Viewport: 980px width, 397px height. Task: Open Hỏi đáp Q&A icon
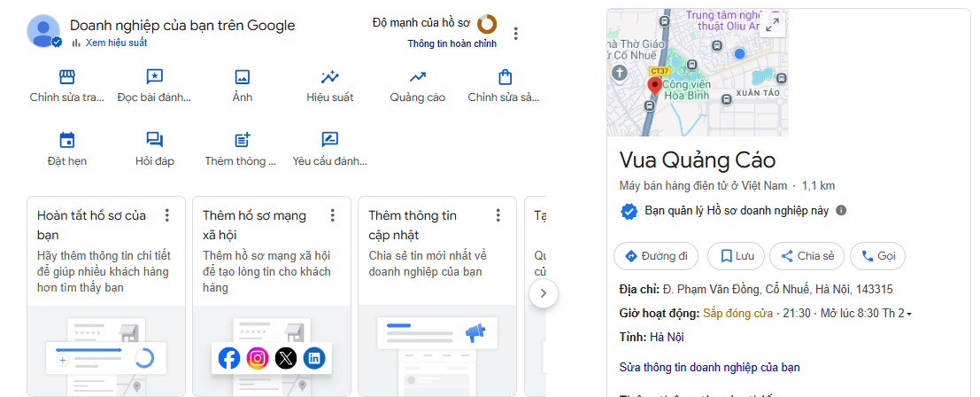(x=154, y=140)
